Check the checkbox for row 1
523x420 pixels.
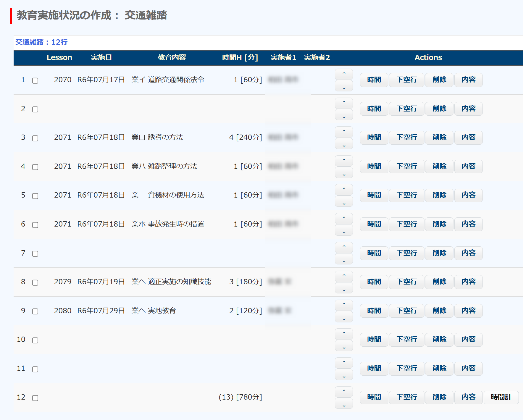(x=35, y=80)
